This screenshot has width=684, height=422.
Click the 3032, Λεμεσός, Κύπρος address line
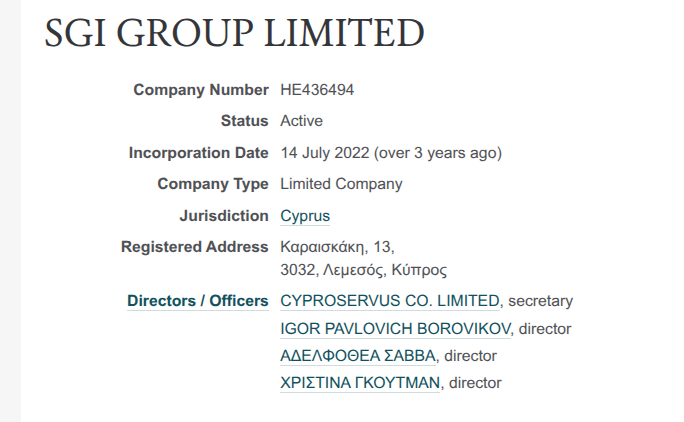tap(363, 270)
